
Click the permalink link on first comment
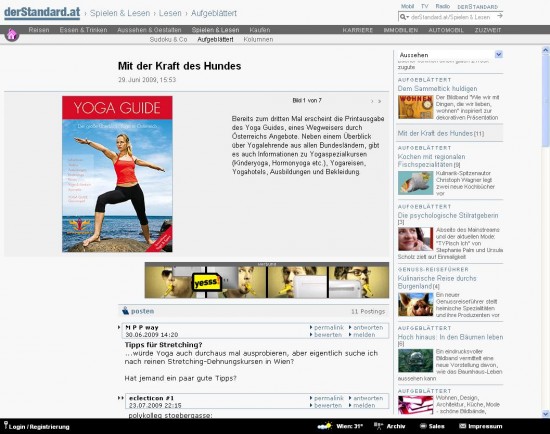point(329,327)
